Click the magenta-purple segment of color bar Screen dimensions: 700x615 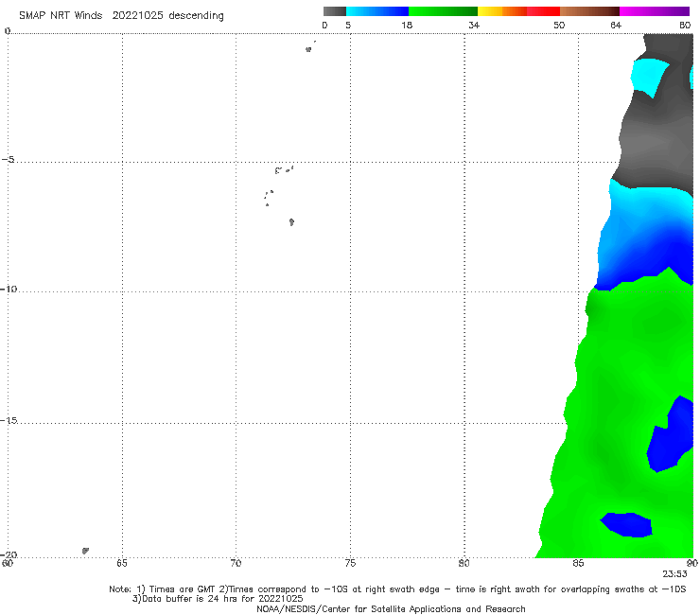coord(655,11)
